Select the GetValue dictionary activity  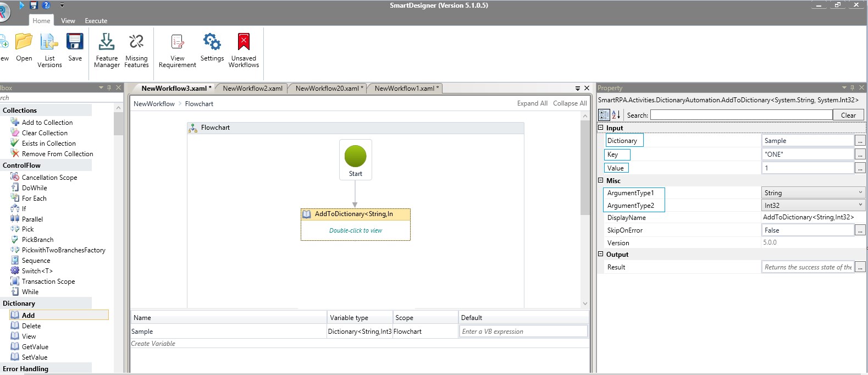tap(35, 347)
